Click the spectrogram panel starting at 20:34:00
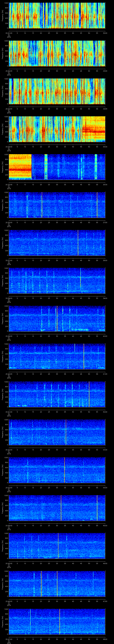This screenshot has height=644, width=114. (57, 129)
